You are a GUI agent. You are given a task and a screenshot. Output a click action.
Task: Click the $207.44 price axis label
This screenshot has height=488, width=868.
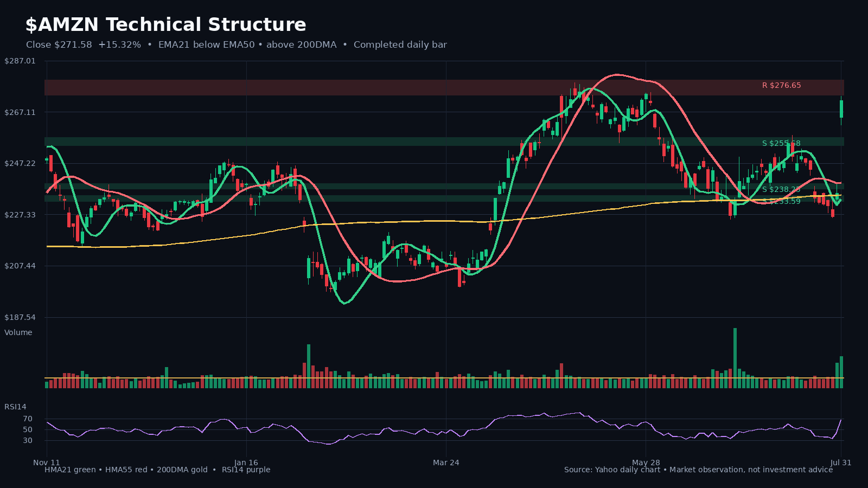pyautogui.click(x=20, y=266)
